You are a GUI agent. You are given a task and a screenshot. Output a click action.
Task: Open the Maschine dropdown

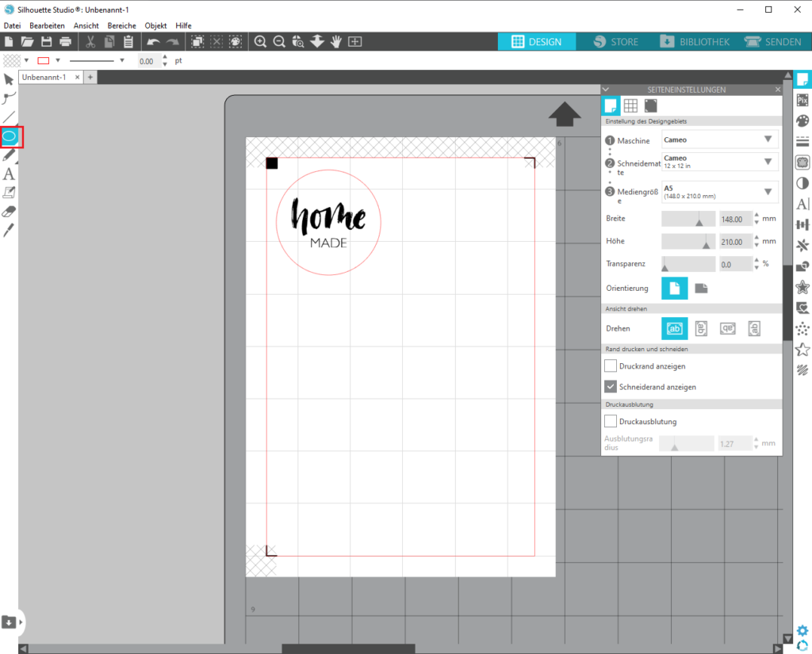coord(719,140)
